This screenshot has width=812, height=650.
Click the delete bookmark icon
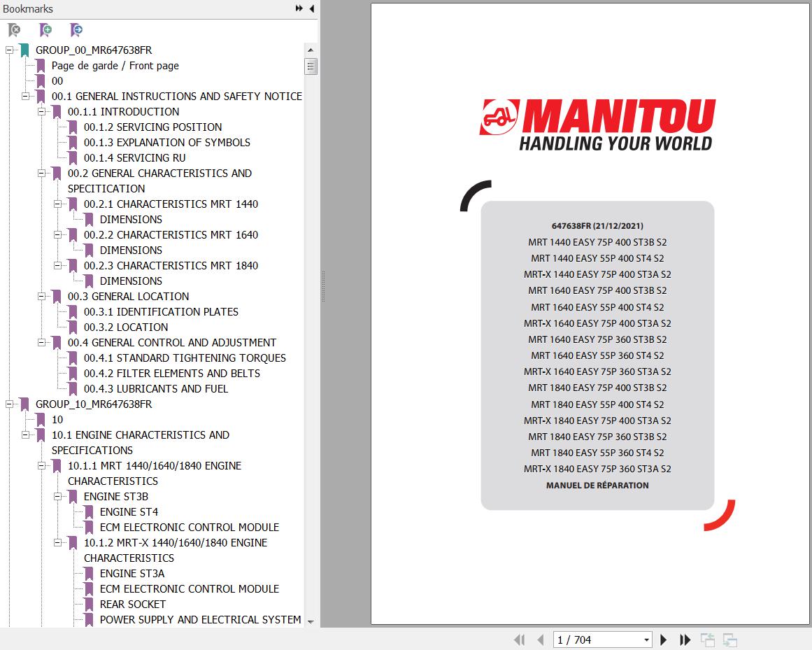(15, 30)
